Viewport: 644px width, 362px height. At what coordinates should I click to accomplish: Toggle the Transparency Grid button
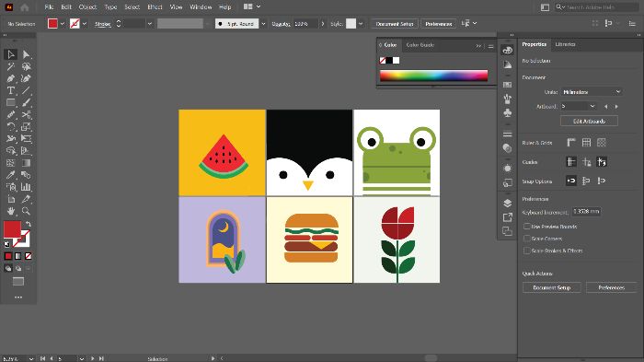coord(602,143)
